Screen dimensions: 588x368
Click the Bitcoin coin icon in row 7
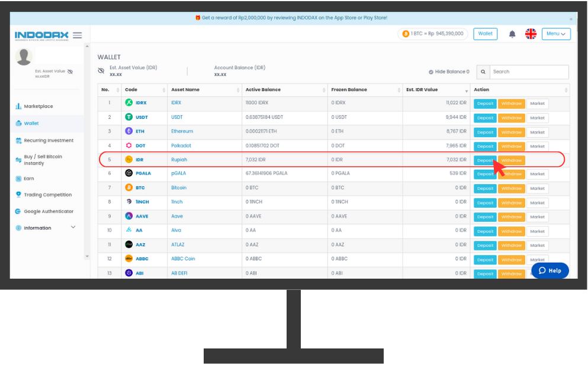tap(129, 188)
